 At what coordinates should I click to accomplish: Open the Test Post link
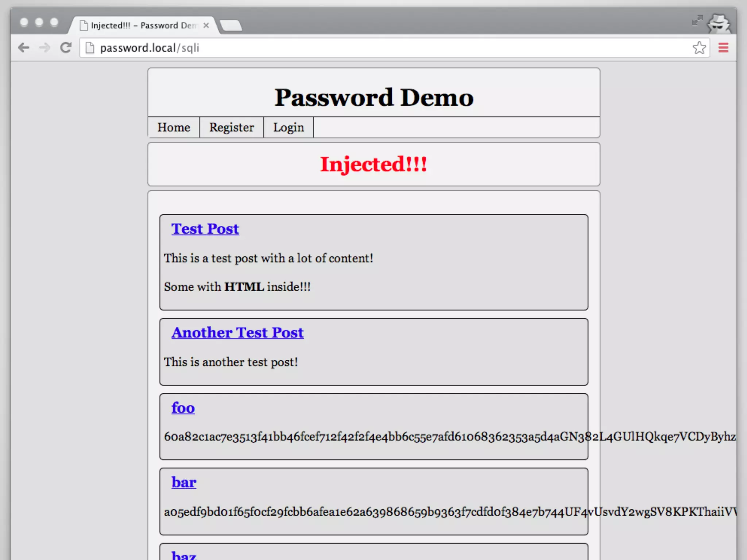(205, 229)
